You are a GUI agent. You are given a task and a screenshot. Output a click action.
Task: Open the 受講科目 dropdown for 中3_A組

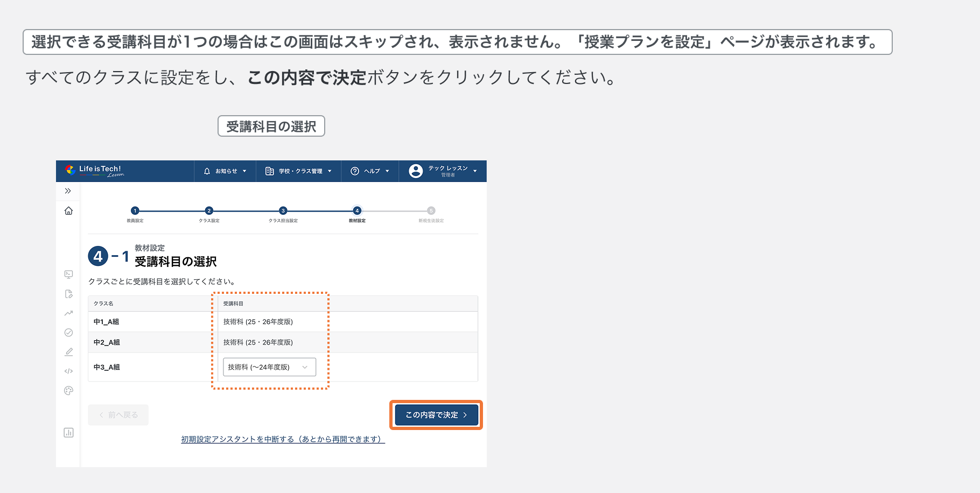269,367
